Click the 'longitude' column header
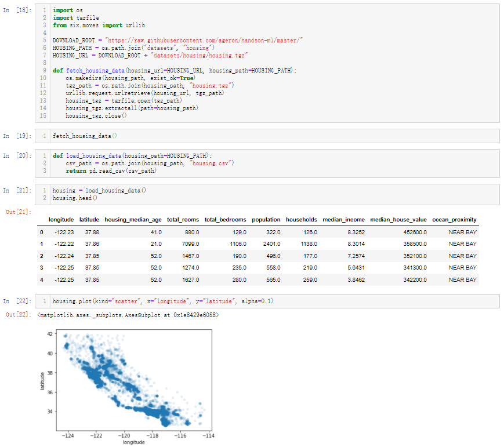Screen dimensions: 504x447 click(x=61, y=220)
